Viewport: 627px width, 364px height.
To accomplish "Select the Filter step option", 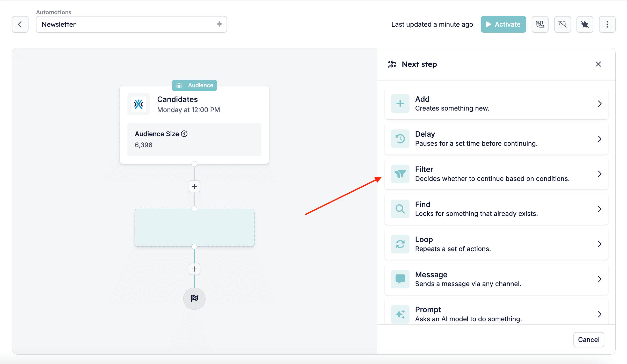I will 496,174.
